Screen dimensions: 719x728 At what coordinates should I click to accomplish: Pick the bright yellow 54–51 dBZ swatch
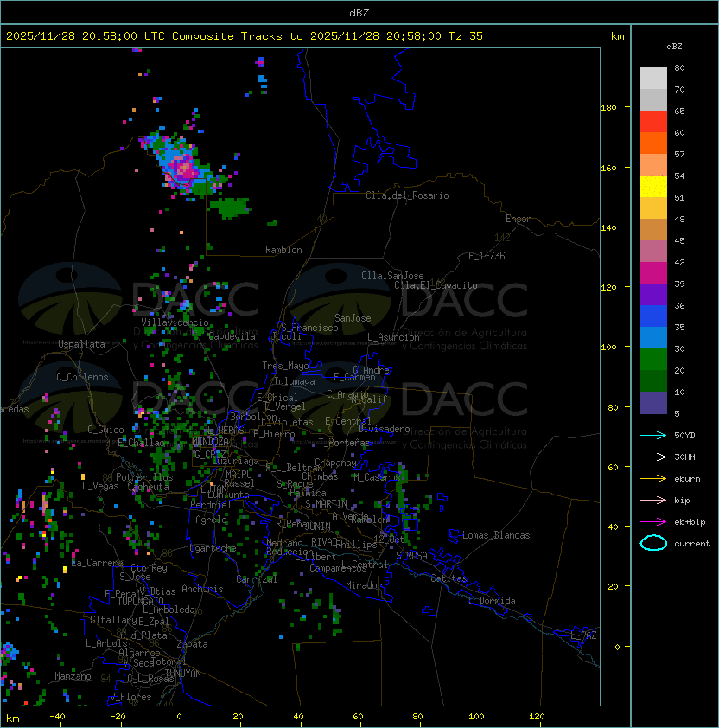[653, 186]
